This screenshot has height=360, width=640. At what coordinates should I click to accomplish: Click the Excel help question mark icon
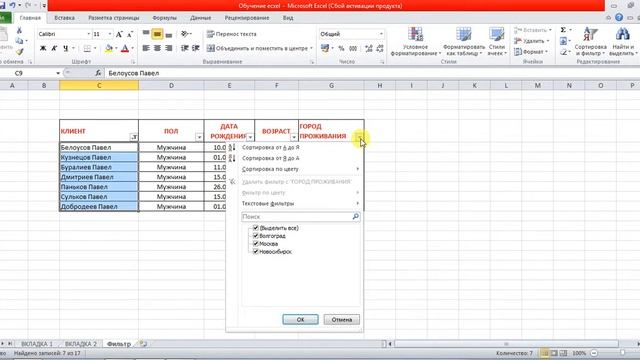(619, 18)
